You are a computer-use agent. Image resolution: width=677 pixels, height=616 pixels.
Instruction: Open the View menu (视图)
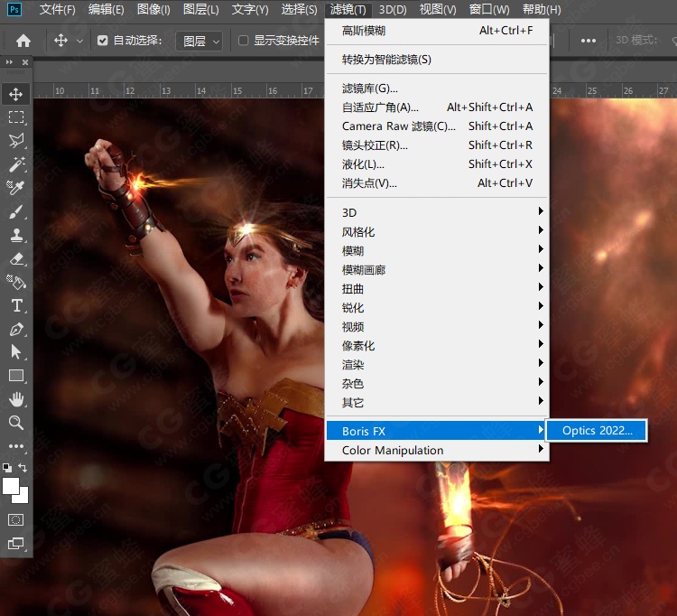click(438, 9)
